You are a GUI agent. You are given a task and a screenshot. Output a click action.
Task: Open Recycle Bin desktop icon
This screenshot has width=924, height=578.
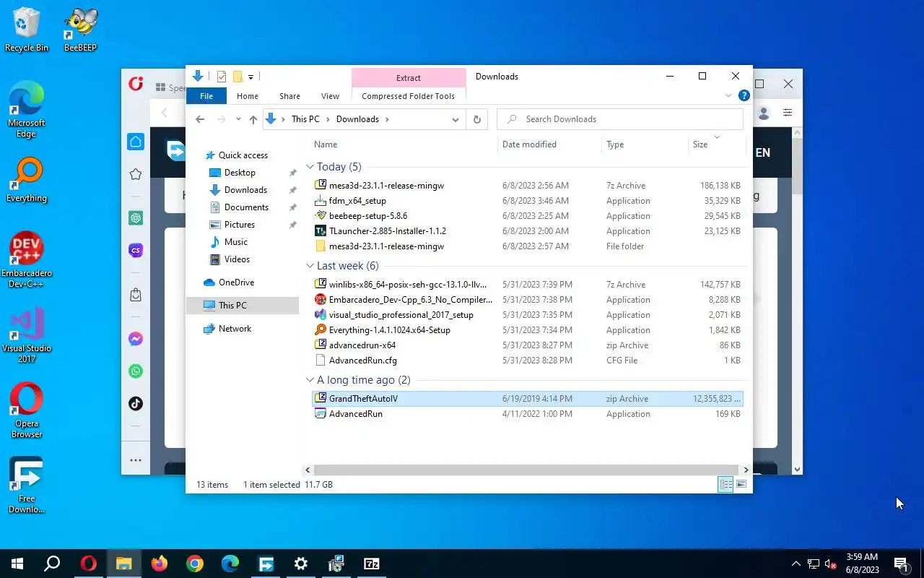(27, 30)
